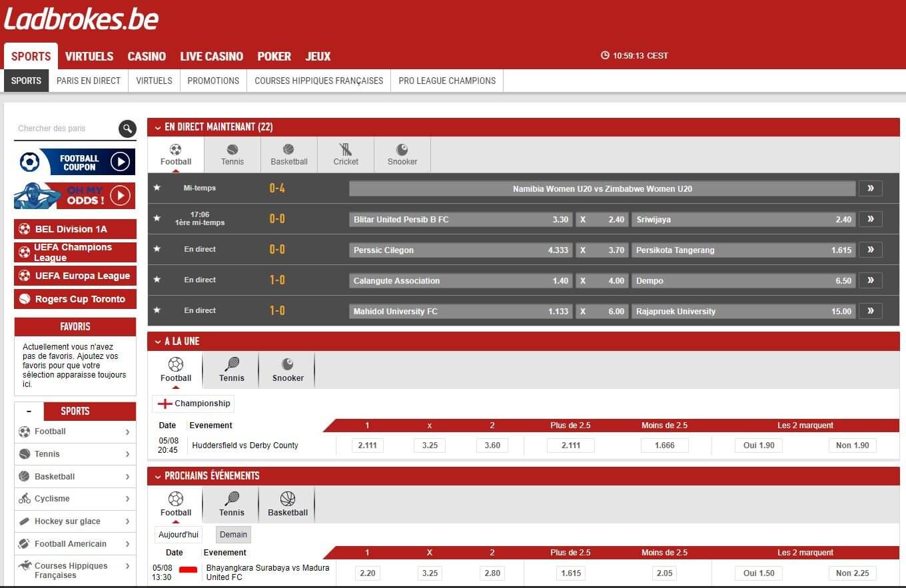Select Non 2.25 for Bhayangkara Surabaya match
Screen dimensions: 906x588
(853, 573)
